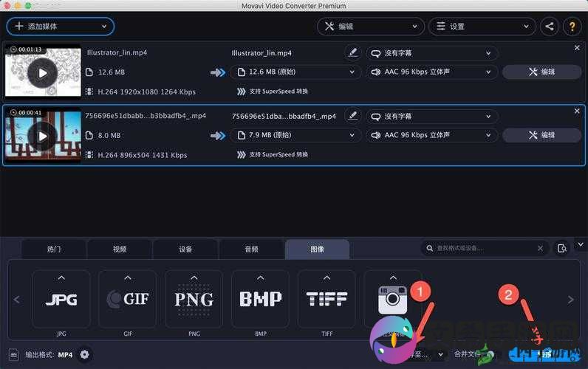Select the TIFF image format
Screen dimensions: 588x369
coord(327,300)
